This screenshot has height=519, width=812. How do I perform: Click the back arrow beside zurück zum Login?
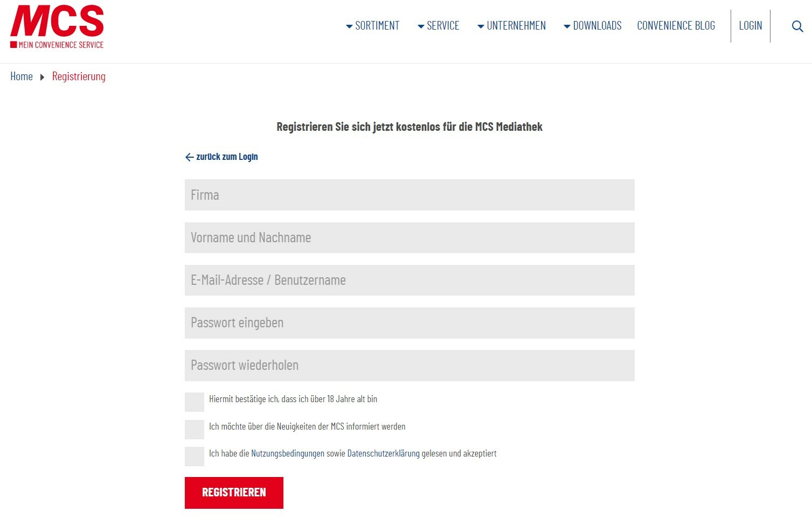[x=189, y=157]
